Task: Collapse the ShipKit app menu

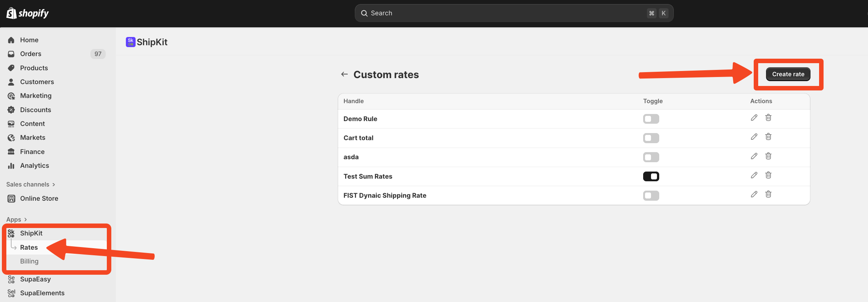Action: tap(31, 233)
